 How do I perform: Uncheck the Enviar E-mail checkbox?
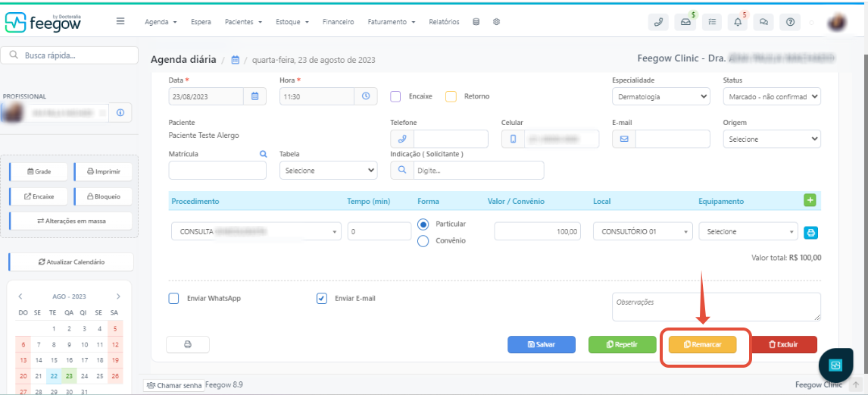322,299
